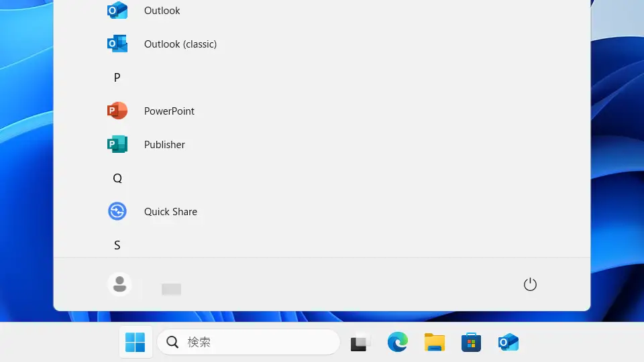Launch the Publisher app icon
The height and width of the screenshot is (362, 644).
point(117,144)
